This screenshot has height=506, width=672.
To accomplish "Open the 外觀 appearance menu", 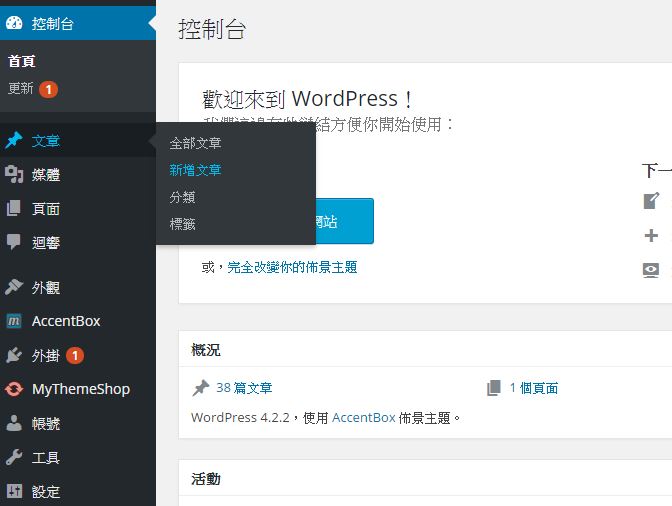I will pyautogui.click(x=78, y=287).
